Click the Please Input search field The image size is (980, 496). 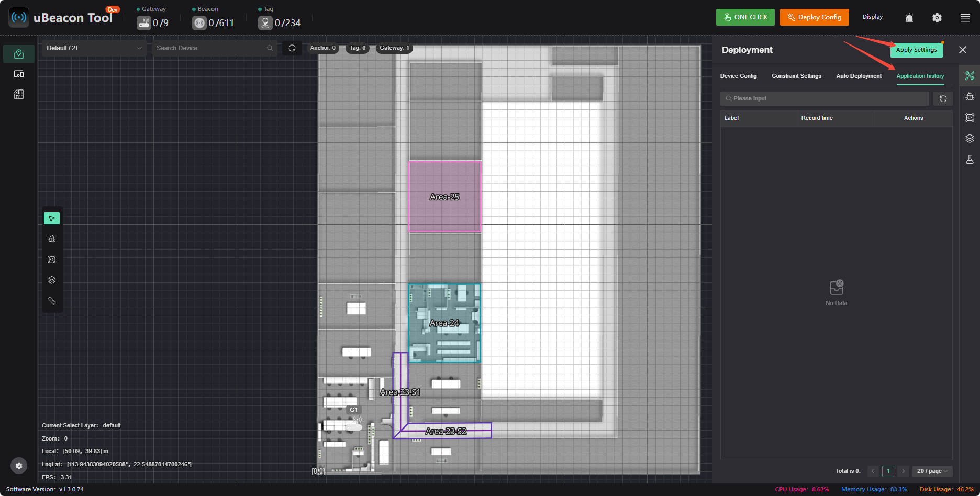pyautogui.click(x=825, y=99)
